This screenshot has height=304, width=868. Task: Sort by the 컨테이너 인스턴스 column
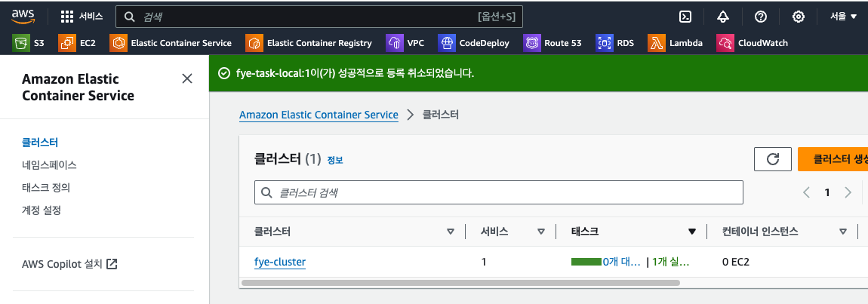843,232
